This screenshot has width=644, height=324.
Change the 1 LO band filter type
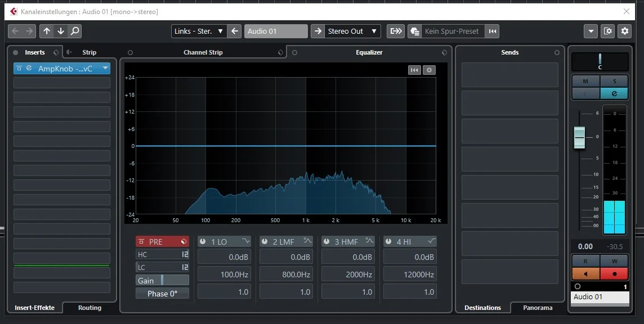point(245,241)
